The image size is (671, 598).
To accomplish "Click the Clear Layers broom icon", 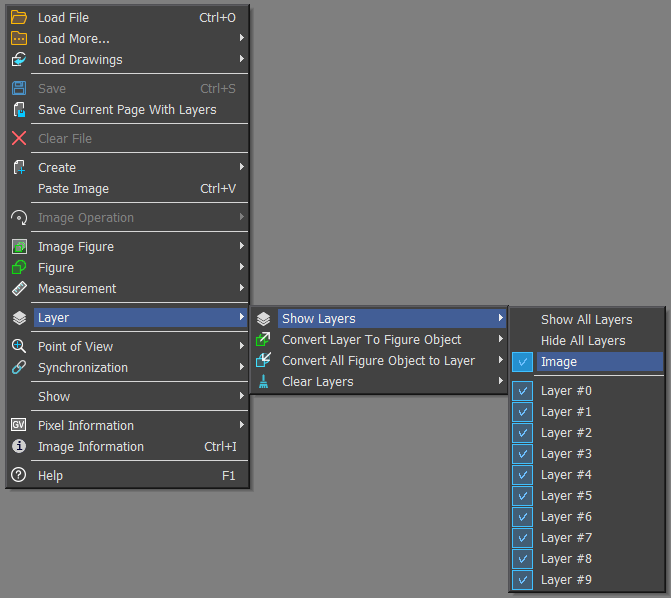I will [263, 382].
